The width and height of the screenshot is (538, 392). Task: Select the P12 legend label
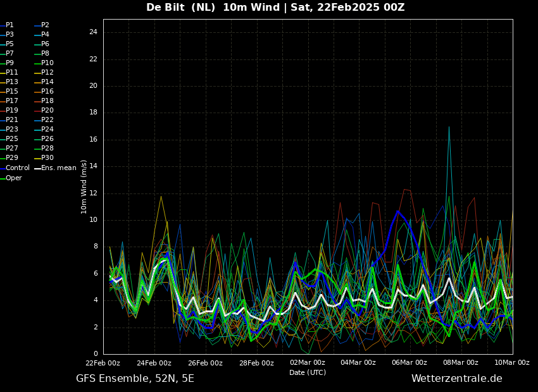pos(47,72)
